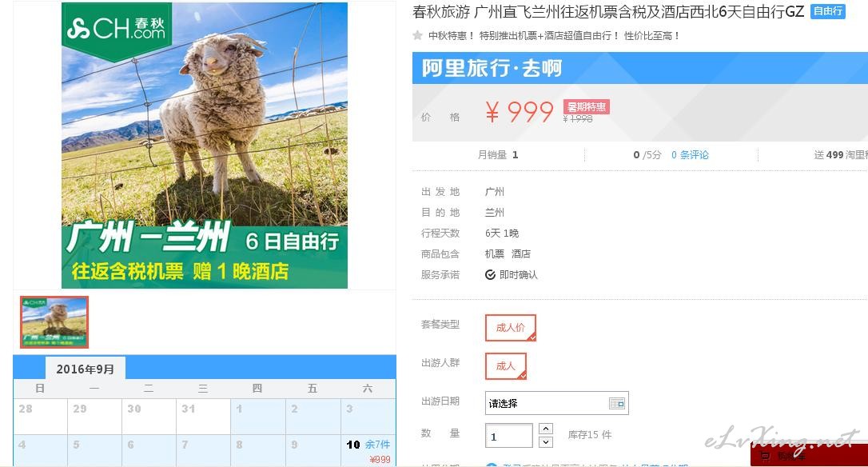Pick September 10 on the calendar
The image size is (868, 467).
pyautogui.click(x=368, y=452)
